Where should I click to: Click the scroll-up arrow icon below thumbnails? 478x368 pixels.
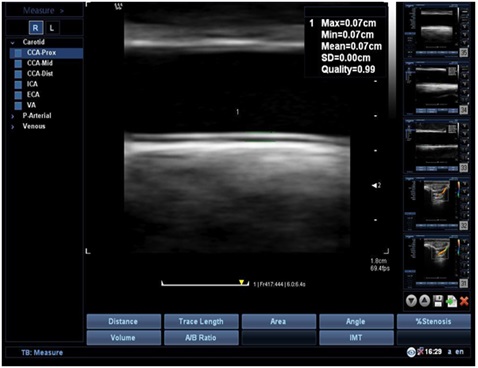[424, 301]
